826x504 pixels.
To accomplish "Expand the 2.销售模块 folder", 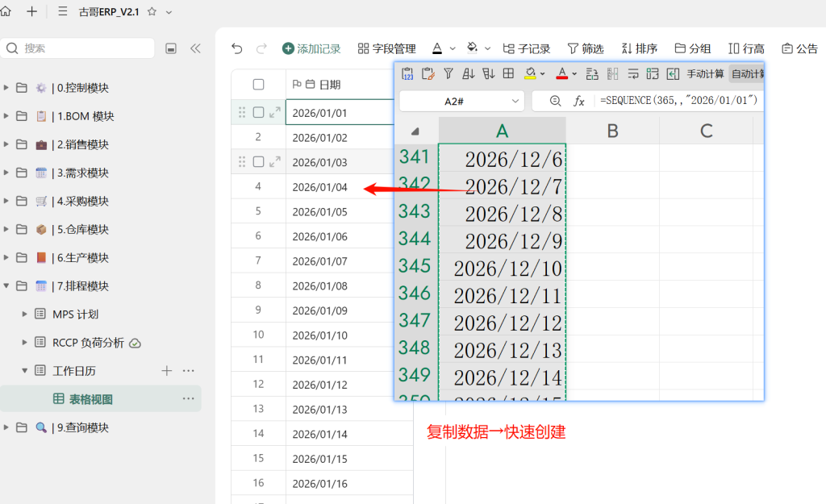I will 6,144.
